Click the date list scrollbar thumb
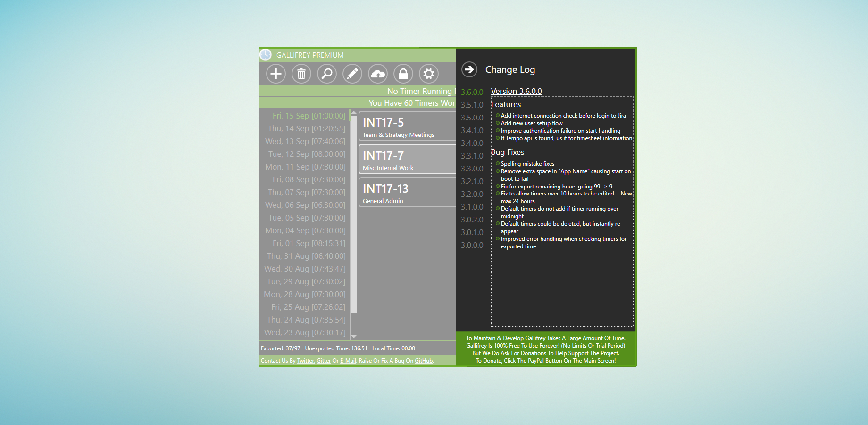The image size is (868, 425). [354, 214]
